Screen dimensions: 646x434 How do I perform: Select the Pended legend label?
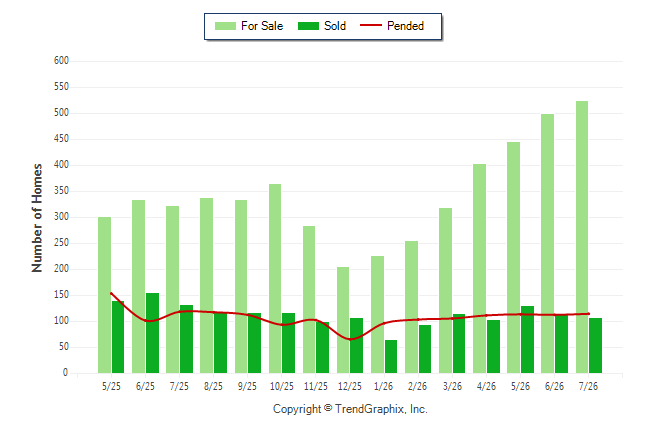[x=405, y=26]
